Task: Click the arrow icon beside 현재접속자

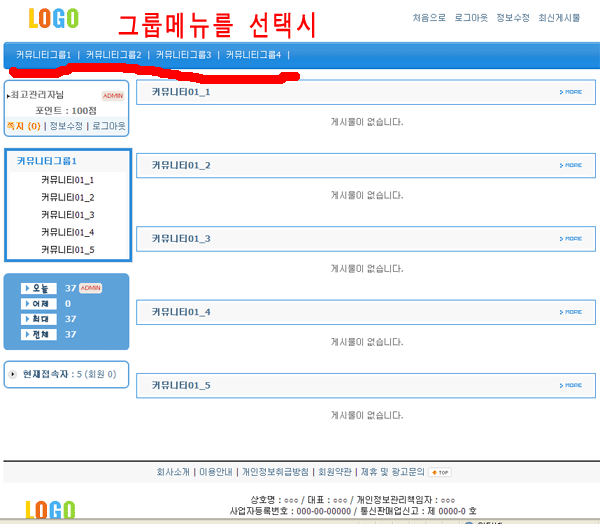Action: (13, 374)
